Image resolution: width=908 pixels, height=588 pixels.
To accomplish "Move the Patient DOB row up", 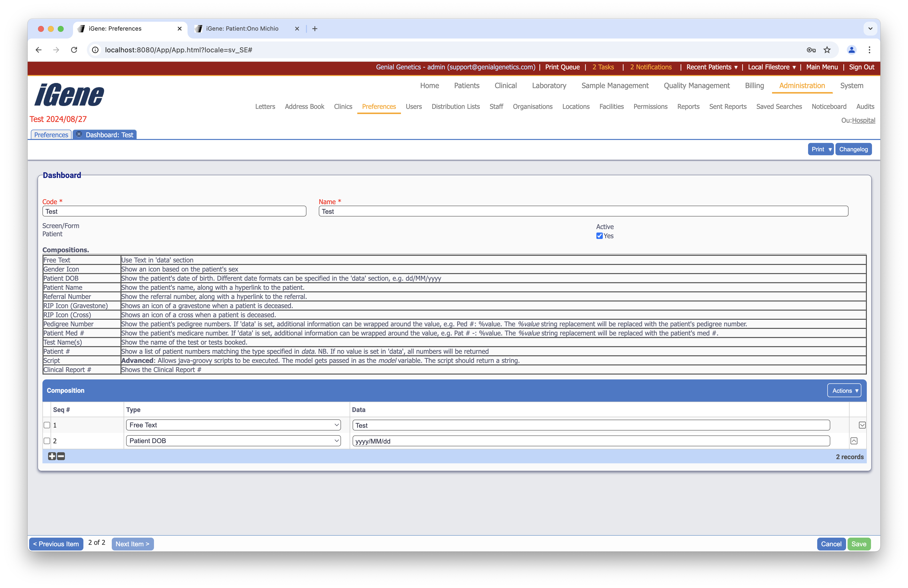I will tap(855, 441).
